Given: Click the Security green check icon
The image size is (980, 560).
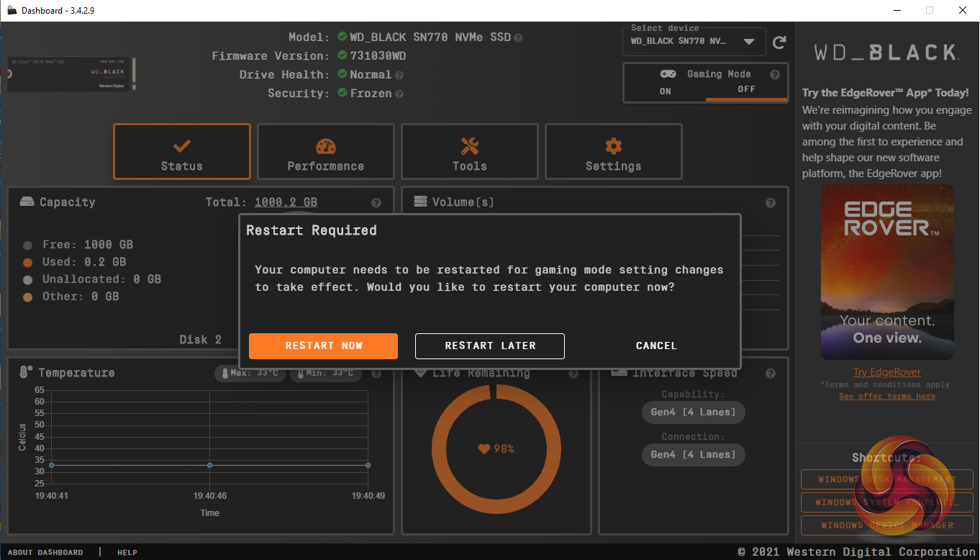Looking at the screenshot, I should [342, 93].
